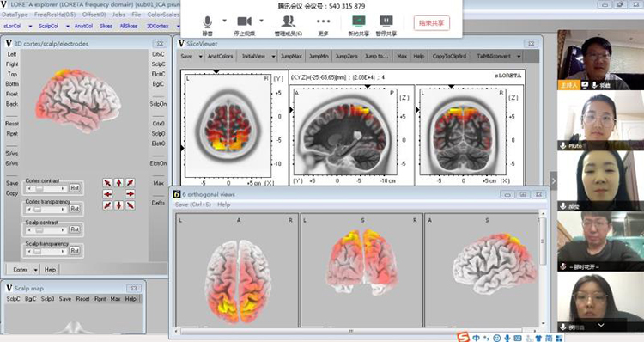
Task: Stop video with the camera icon
Action: 244,21
